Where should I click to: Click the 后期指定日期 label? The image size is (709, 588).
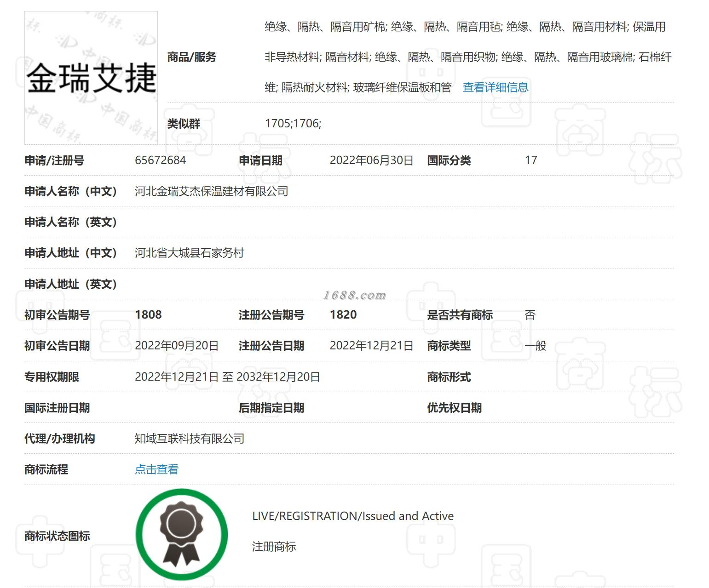tap(271, 408)
